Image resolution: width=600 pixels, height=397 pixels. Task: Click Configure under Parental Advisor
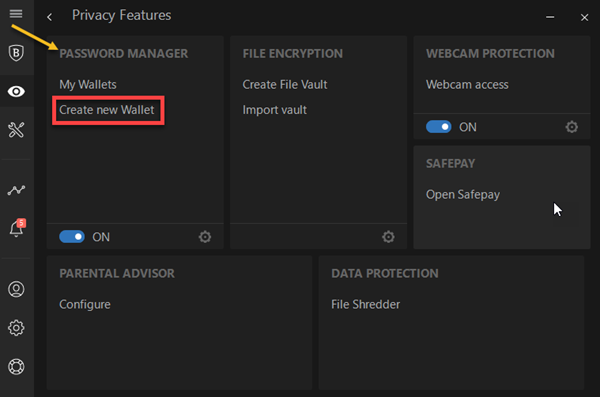click(85, 304)
